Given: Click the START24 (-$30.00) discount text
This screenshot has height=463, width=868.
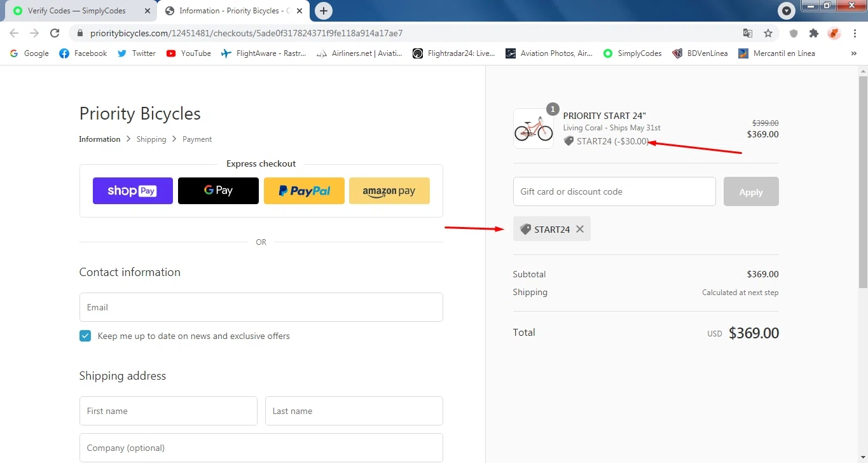Looking at the screenshot, I should pyautogui.click(x=613, y=141).
